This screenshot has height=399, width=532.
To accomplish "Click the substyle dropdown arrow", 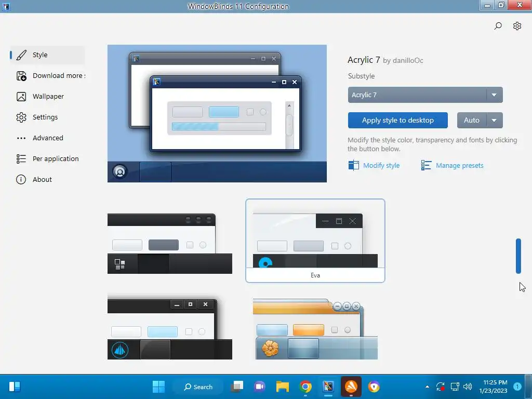I will 495,95.
